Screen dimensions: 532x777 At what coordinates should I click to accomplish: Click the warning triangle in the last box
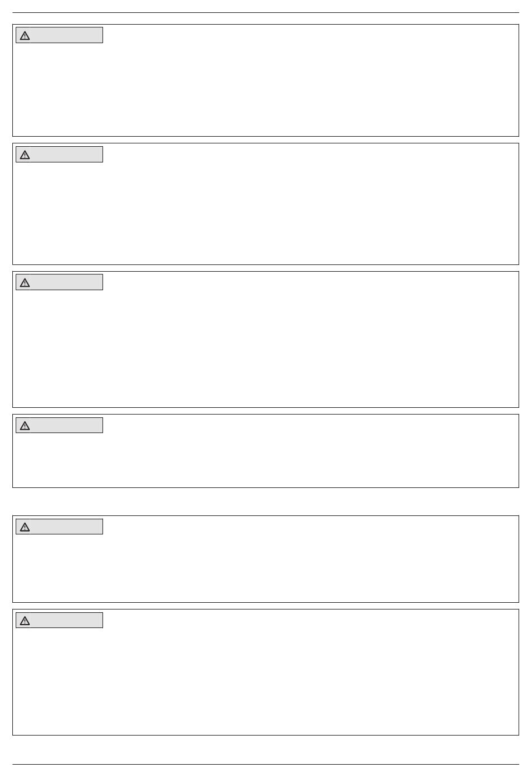click(x=25, y=621)
